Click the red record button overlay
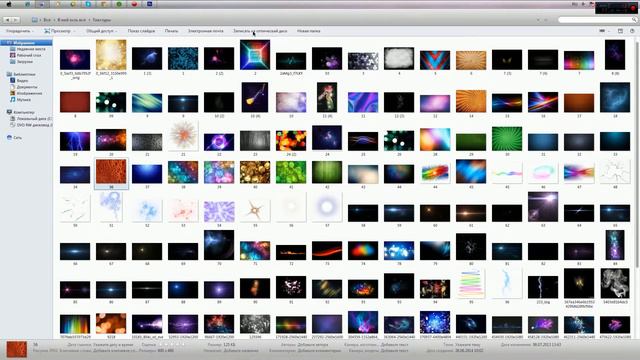The image size is (640, 360). click(633, 8)
